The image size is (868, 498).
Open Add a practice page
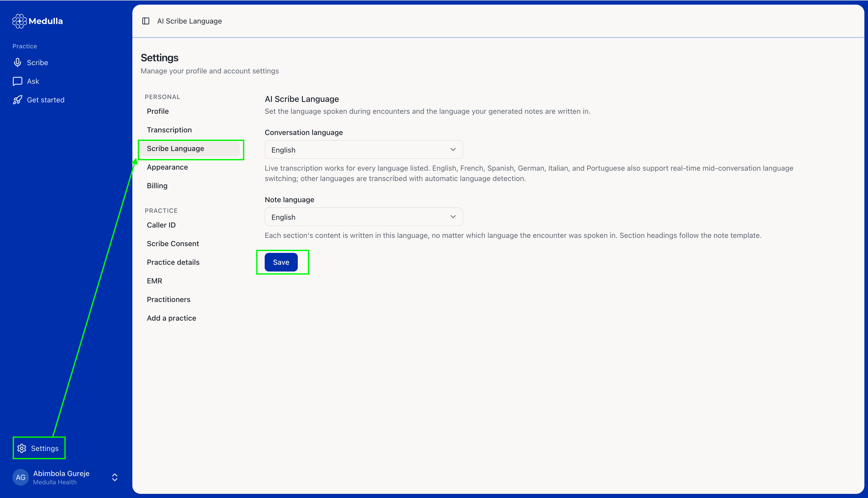(190, 318)
